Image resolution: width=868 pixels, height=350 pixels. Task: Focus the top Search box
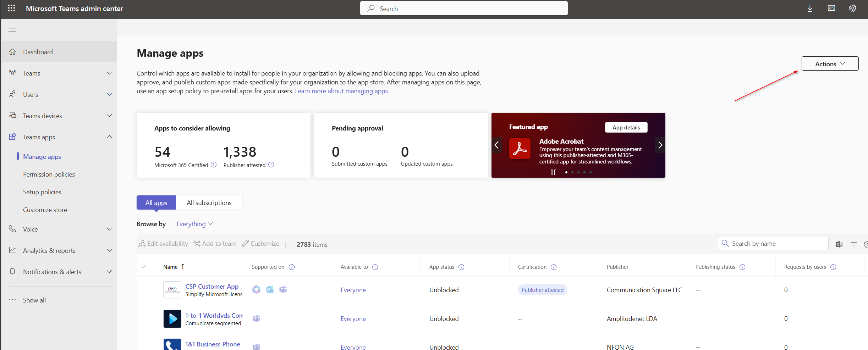(464, 9)
